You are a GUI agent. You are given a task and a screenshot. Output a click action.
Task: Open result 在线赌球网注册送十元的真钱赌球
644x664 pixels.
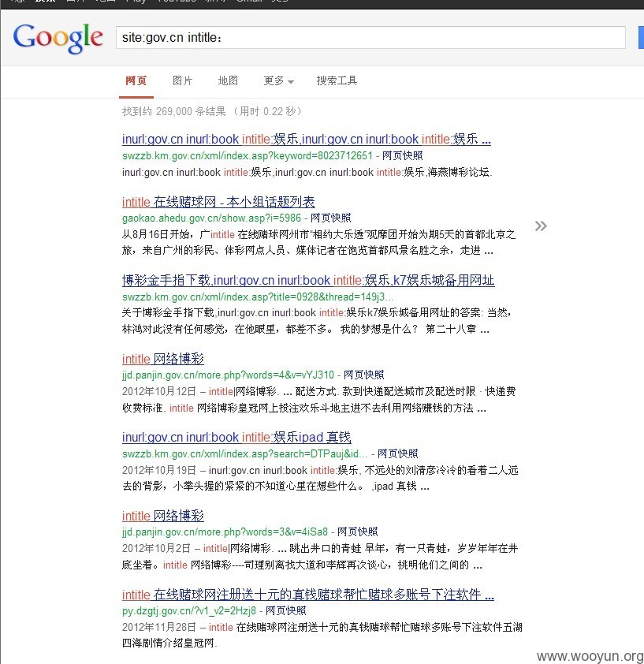pos(308,595)
